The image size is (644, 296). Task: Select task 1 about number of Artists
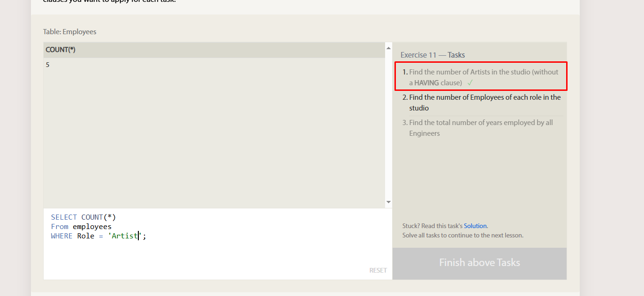[481, 77]
